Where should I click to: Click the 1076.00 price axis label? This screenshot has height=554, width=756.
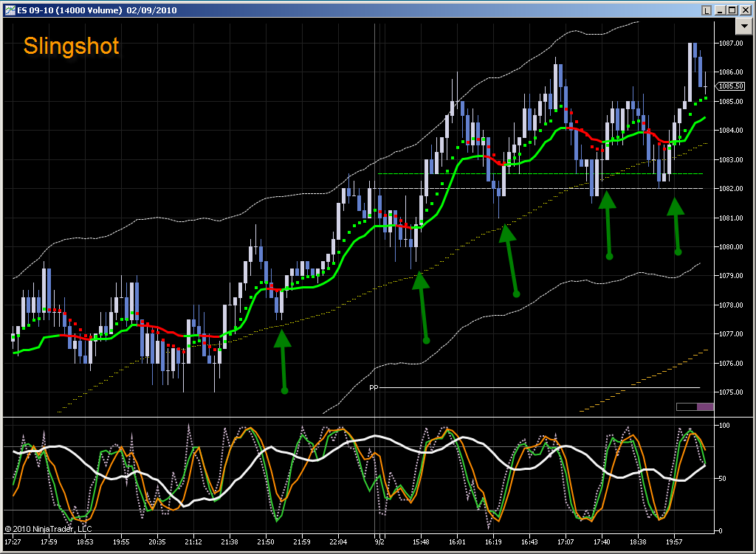[731, 363]
